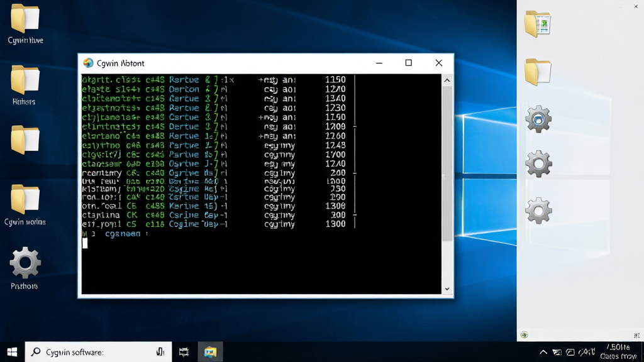Click the bottom gear icon in the side panel
Viewport: 644px width, 362px height.
click(x=538, y=211)
